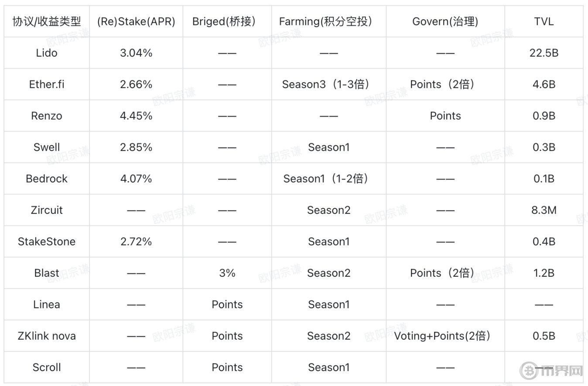Click the Farming(积分空投) column header
The image size is (588, 386).
point(328,21)
